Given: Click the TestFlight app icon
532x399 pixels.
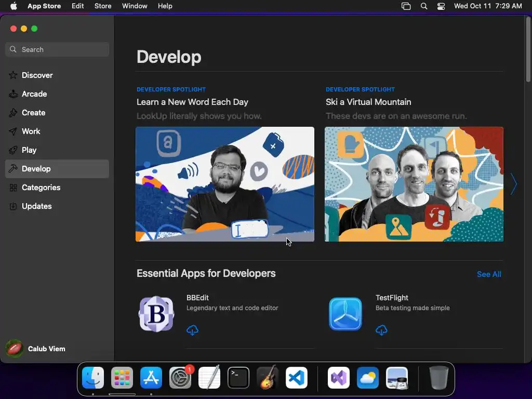Looking at the screenshot, I should coord(345,314).
